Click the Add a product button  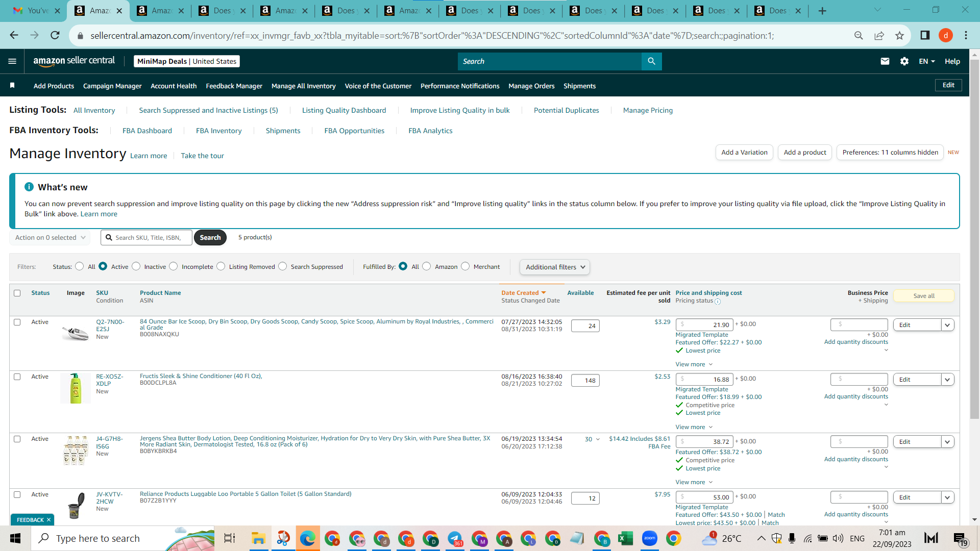(x=805, y=152)
